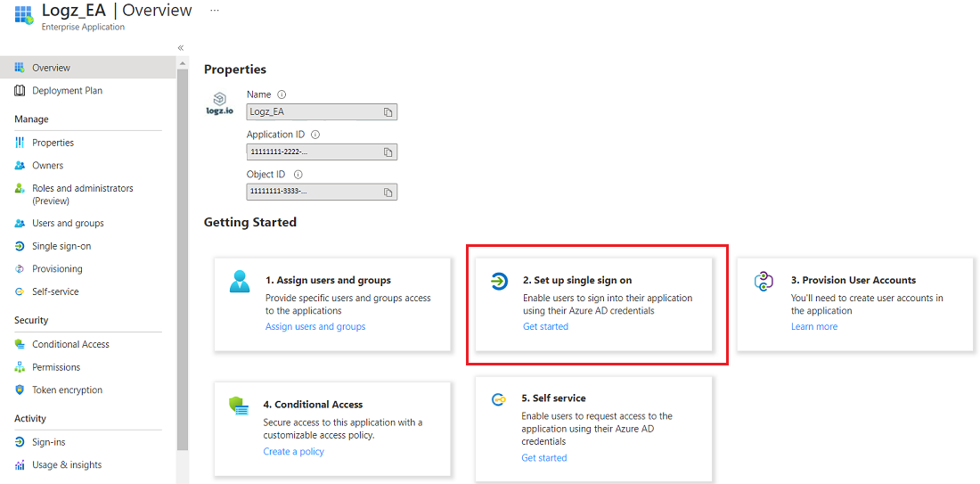980x484 pixels.
Task: Click the Provision User Accounts card icon
Action: 764,282
